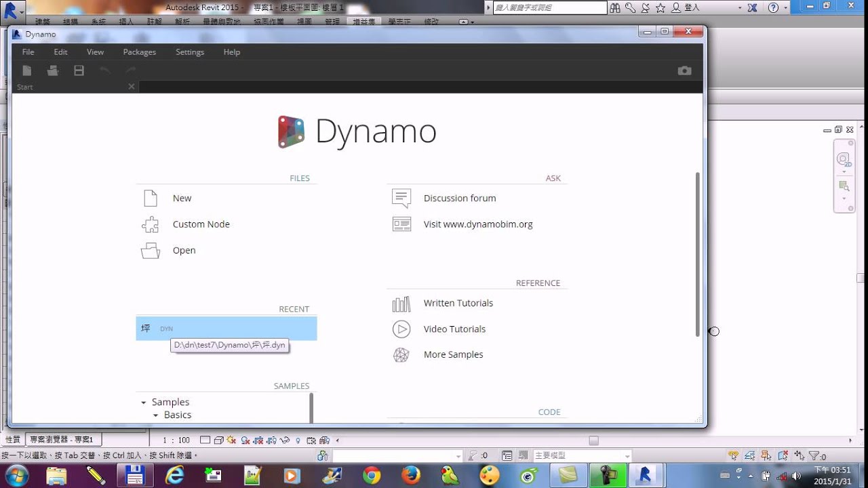
Task: Select the 增益集 ribbon tab in Revit
Action: (x=366, y=22)
